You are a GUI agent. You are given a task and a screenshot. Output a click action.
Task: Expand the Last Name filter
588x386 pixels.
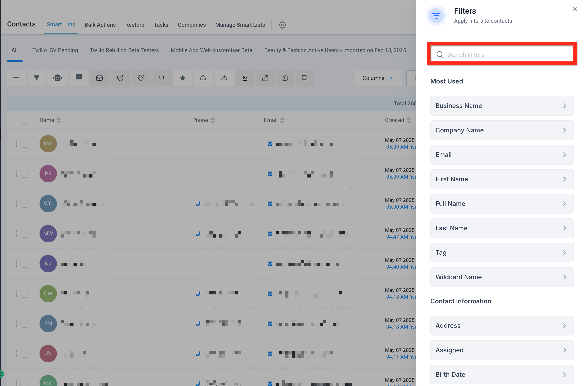[x=502, y=228]
